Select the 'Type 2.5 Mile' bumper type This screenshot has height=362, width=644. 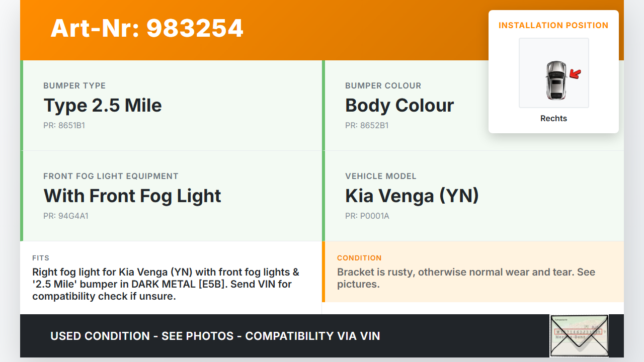pos(103,106)
